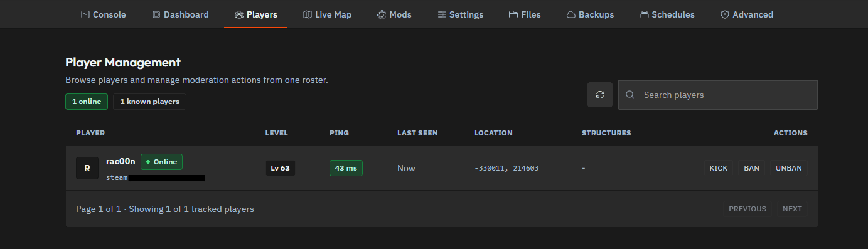
Task: Click the Previous page button
Action: point(747,209)
